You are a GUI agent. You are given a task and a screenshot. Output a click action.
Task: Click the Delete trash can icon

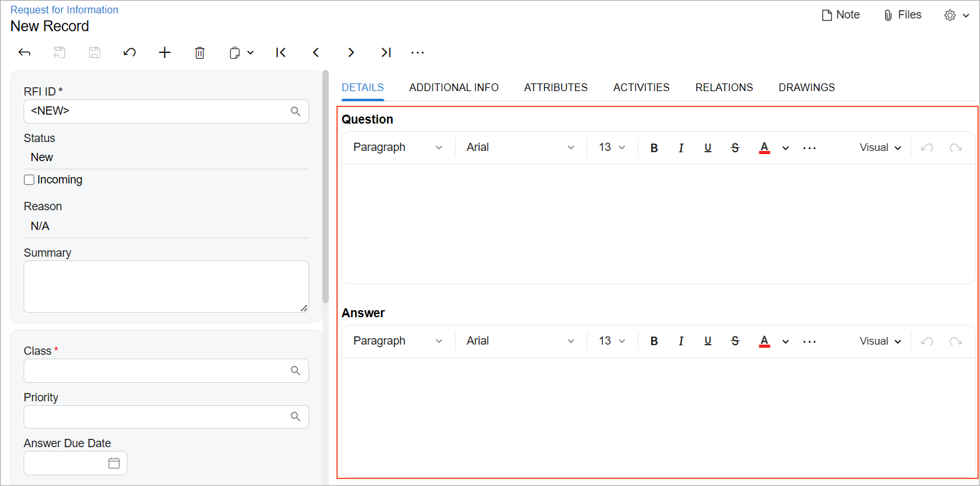(199, 52)
